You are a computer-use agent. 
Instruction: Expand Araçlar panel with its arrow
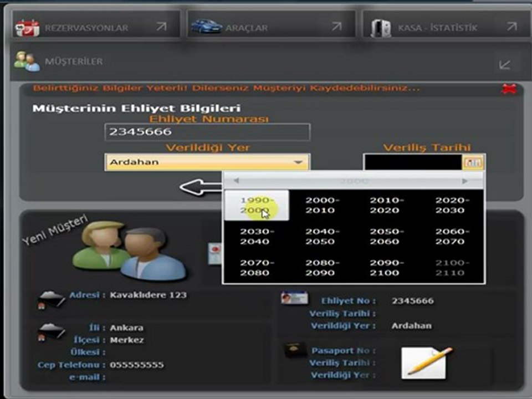click(x=336, y=27)
